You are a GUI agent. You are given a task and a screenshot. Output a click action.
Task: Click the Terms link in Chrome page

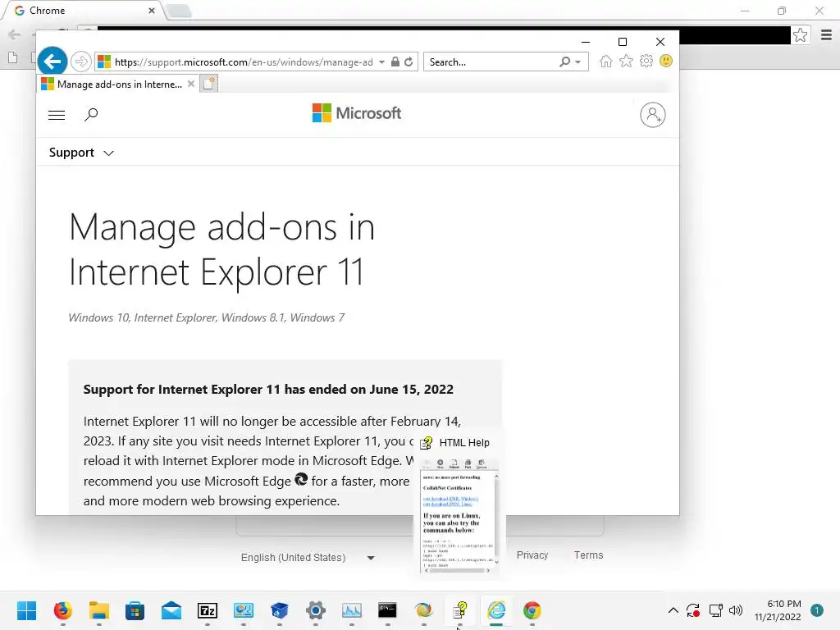(x=588, y=555)
